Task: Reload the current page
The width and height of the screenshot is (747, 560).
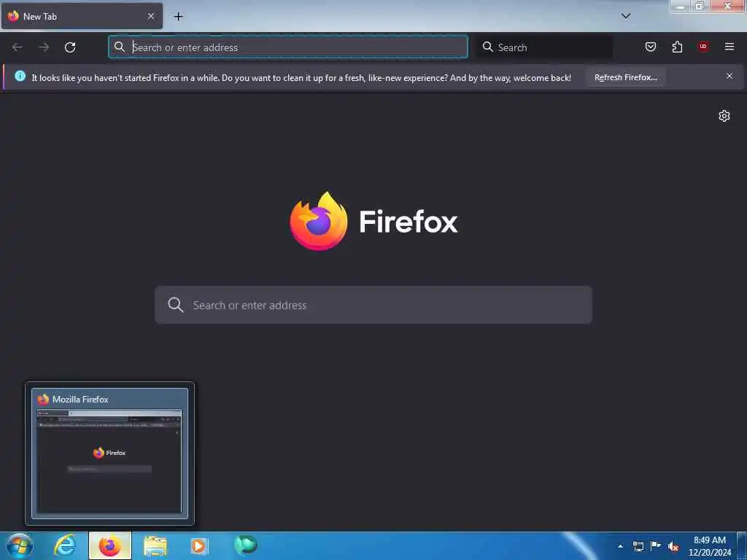Action: point(70,47)
